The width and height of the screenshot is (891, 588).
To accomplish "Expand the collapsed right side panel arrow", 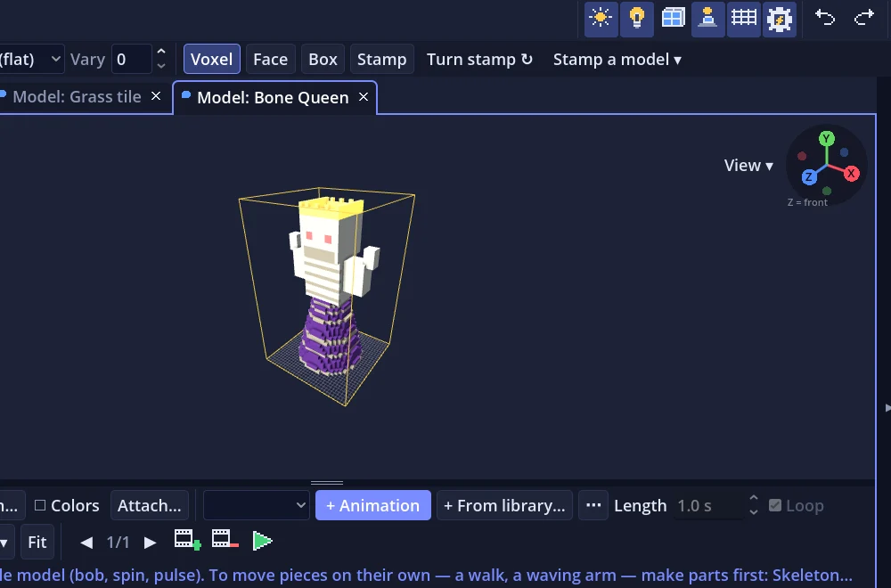I will [887, 407].
